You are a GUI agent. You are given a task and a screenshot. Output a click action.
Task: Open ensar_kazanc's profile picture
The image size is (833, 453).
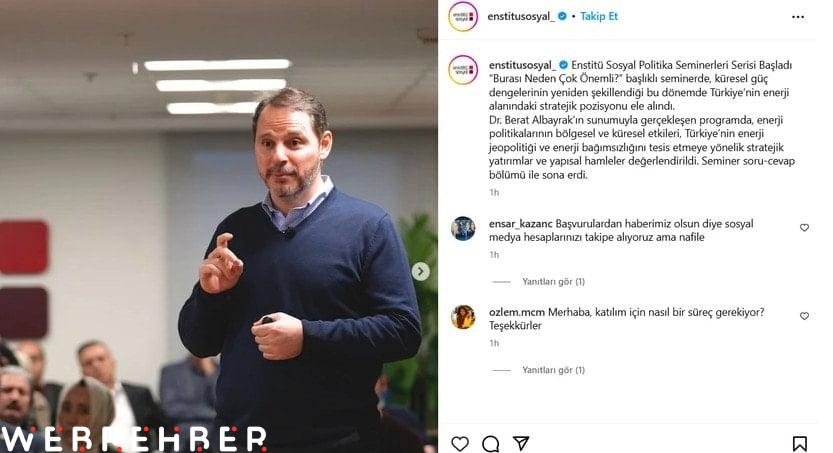coord(463,229)
